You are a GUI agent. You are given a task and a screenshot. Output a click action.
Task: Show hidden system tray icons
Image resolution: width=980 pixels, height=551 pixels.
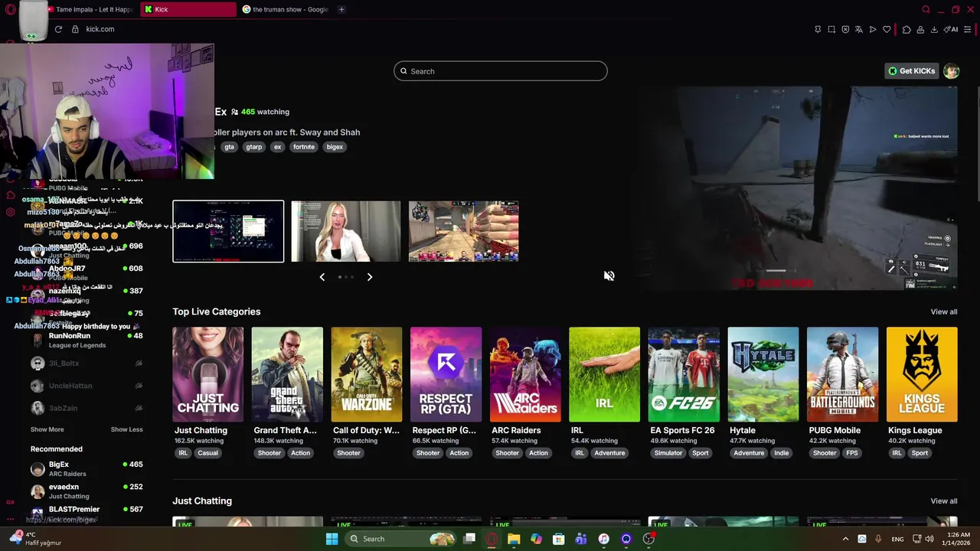pos(845,539)
